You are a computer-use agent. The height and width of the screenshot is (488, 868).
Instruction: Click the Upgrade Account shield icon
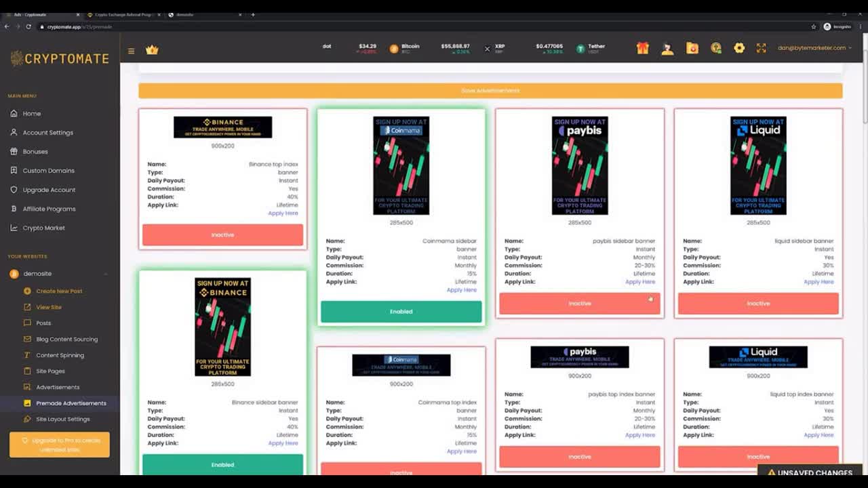(x=14, y=190)
